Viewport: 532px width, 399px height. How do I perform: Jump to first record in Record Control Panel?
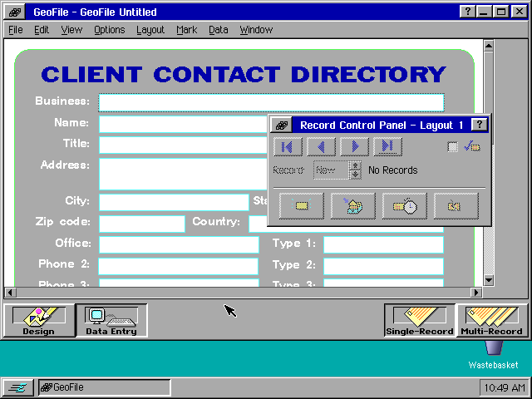point(288,146)
